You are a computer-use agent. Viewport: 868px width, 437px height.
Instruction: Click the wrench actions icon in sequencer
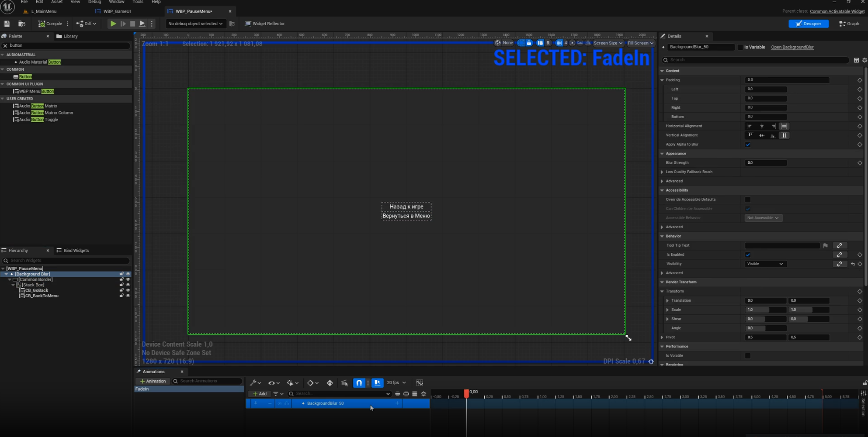253,383
